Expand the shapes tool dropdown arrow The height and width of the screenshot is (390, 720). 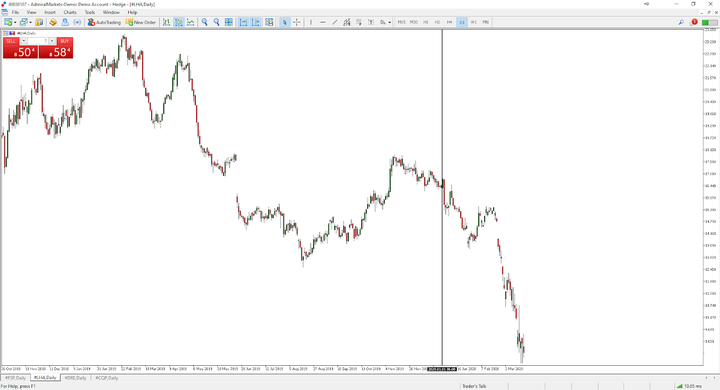[390, 22]
